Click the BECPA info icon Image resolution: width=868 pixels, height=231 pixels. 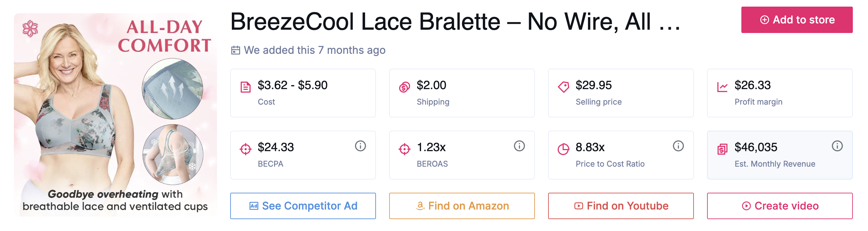[360, 146]
